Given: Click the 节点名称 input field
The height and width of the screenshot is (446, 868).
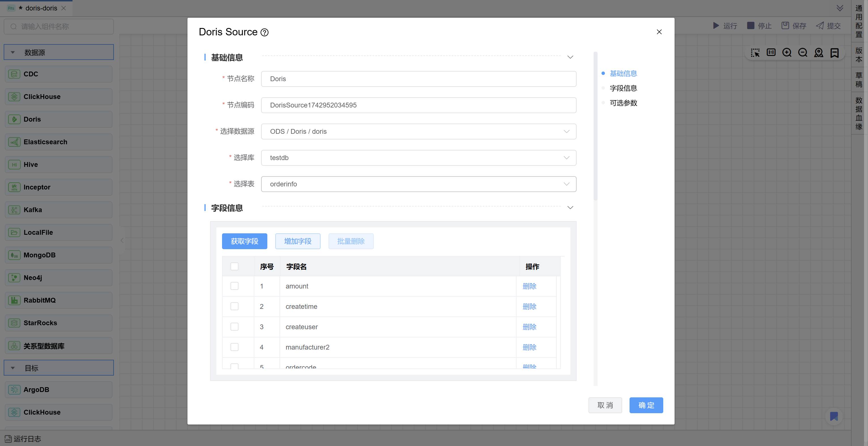Looking at the screenshot, I should click(418, 79).
